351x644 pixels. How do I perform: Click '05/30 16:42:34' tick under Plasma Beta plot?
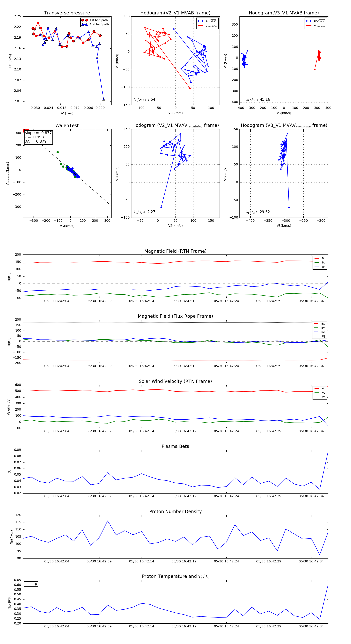pos(311,496)
